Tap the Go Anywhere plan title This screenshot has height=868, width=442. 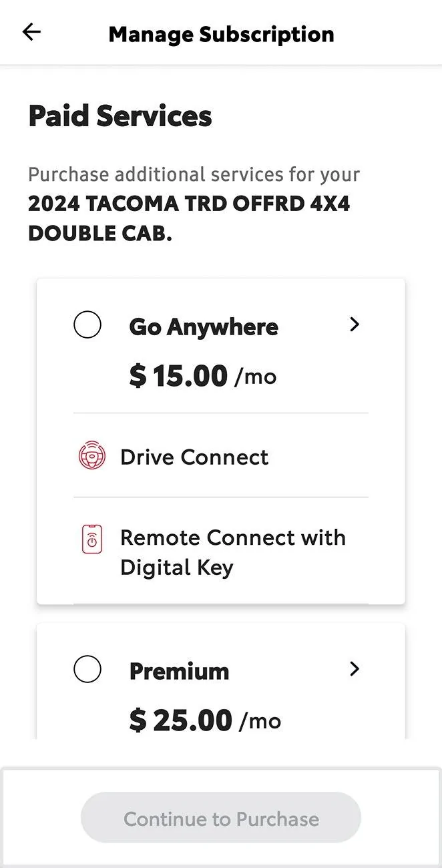click(204, 327)
